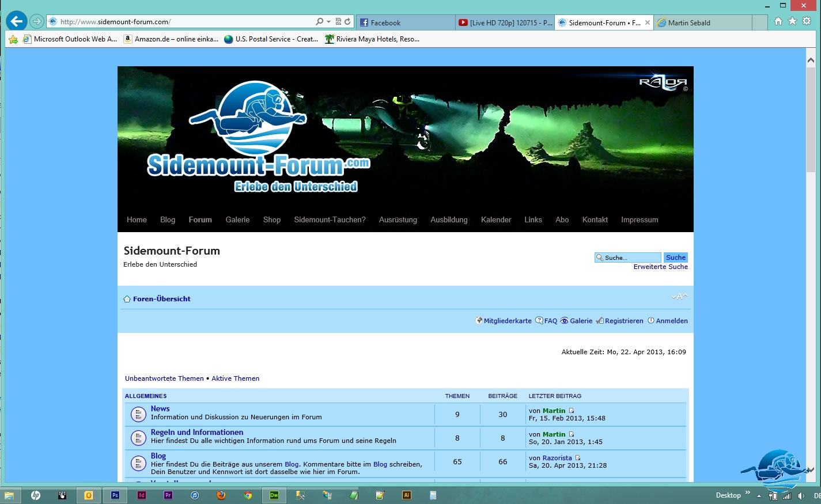Switch to the Martin Sebald tab
This screenshot has width=821, height=504.
click(703, 22)
